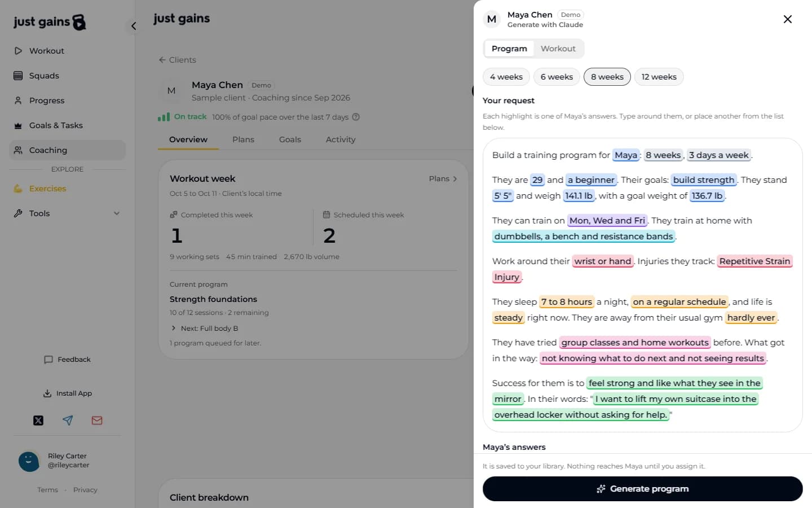Screen dimensions: 812x508
Task: Open the X social icon
Action: click(x=38, y=421)
